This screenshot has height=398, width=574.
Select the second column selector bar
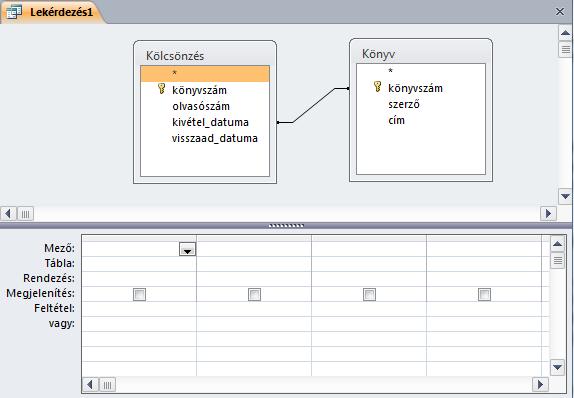(254, 238)
